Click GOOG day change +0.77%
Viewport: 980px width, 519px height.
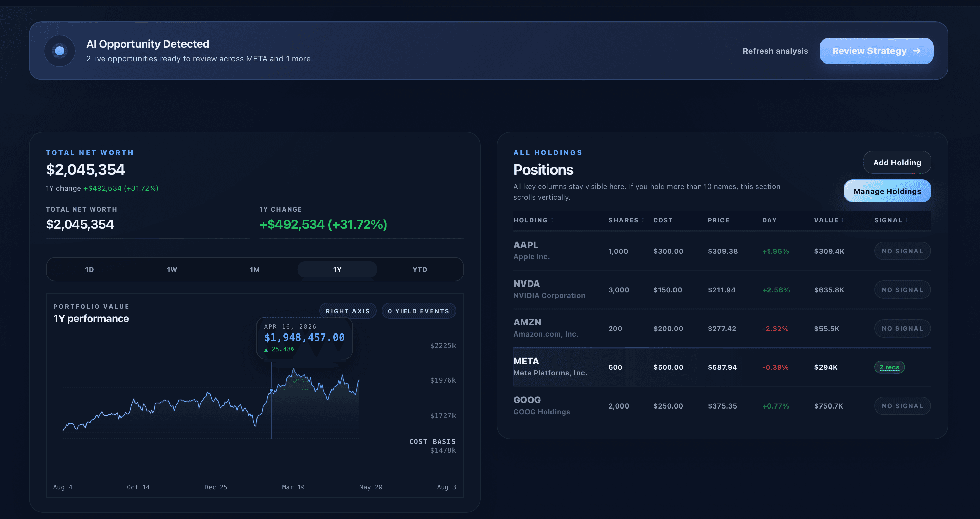click(x=776, y=406)
